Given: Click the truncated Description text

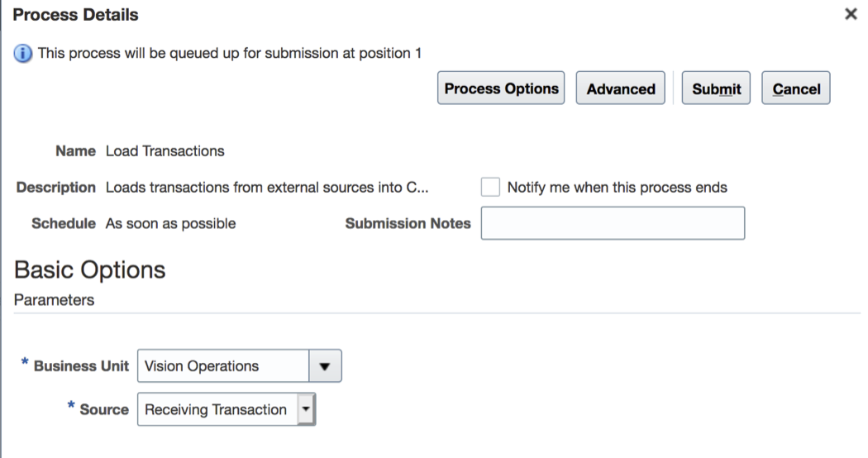Looking at the screenshot, I should tap(266, 188).
